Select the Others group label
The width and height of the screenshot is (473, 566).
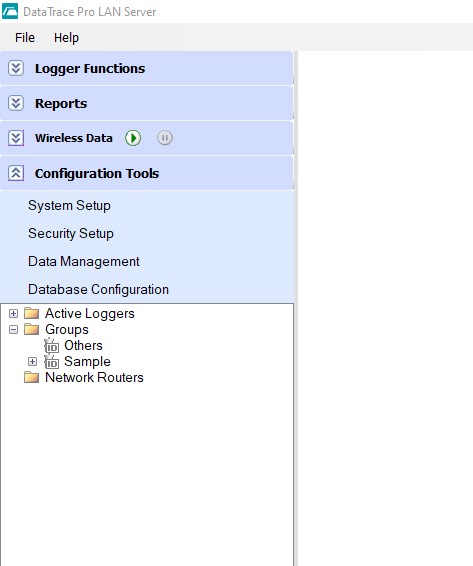point(83,345)
